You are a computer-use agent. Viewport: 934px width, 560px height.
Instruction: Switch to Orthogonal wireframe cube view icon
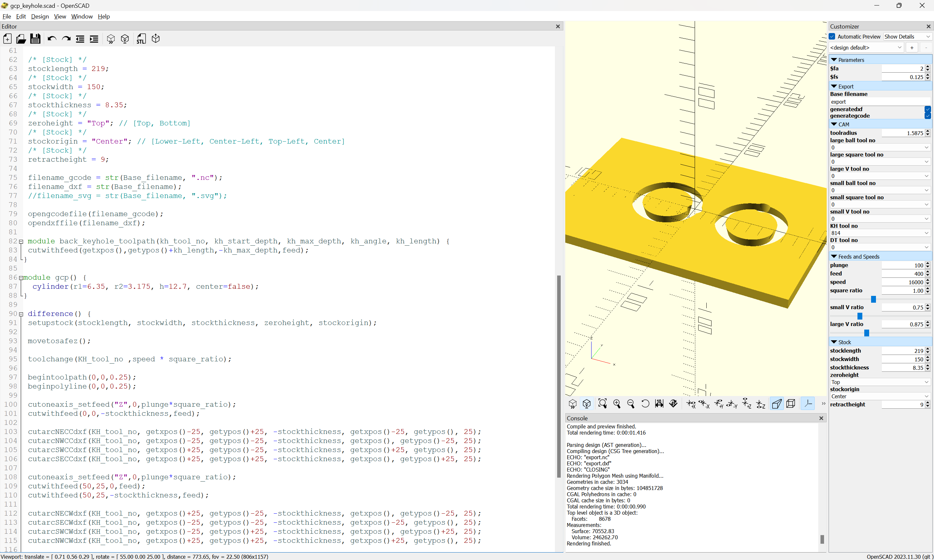tap(791, 404)
